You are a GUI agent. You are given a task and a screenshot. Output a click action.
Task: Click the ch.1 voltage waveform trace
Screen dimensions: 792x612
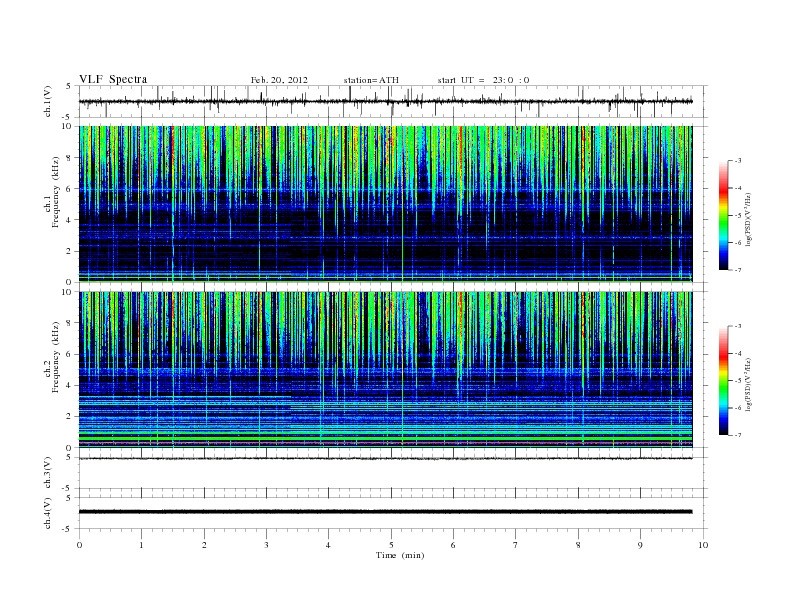385,101
